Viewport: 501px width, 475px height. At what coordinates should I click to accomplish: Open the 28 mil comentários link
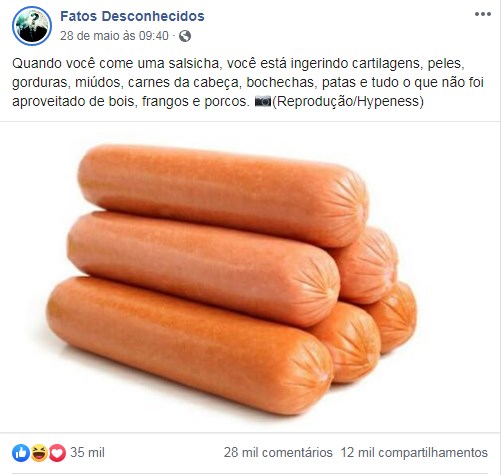pos(278,453)
